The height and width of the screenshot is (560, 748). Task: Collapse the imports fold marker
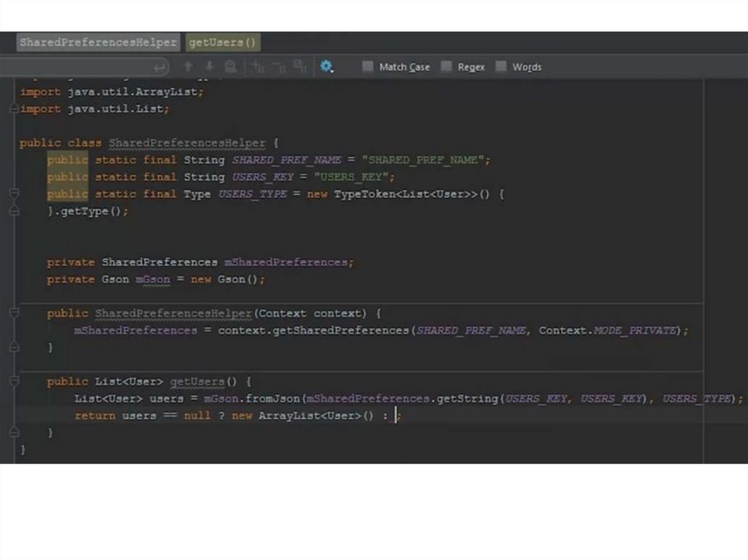[x=13, y=109]
